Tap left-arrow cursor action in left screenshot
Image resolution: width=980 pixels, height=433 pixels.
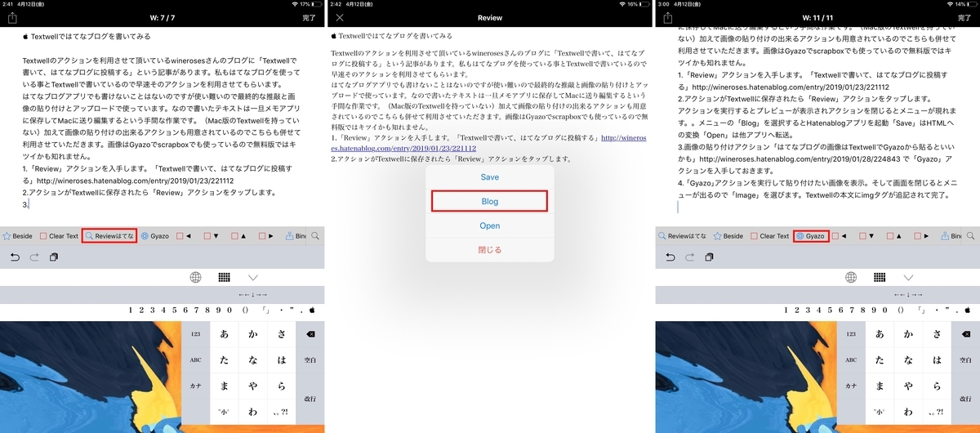pos(184,235)
